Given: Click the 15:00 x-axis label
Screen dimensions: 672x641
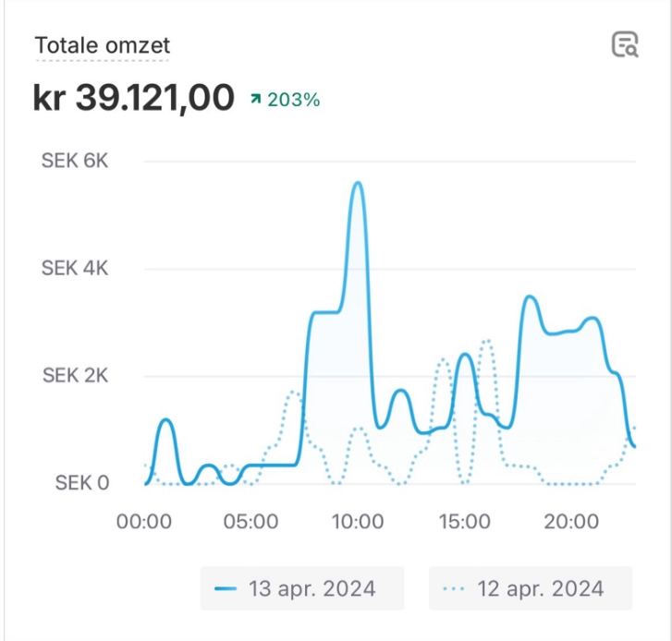Looking at the screenshot, I should tap(465, 522).
